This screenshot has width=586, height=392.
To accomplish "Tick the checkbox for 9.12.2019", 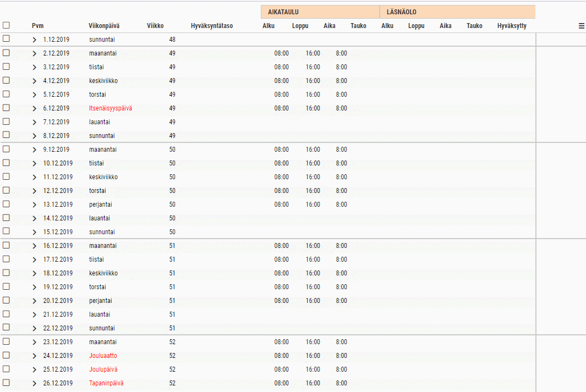I will pyautogui.click(x=7, y=149).
